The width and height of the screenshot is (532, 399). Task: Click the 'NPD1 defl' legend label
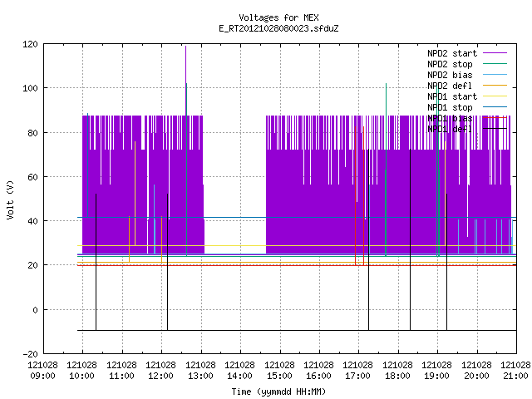(x=450, y=129)
